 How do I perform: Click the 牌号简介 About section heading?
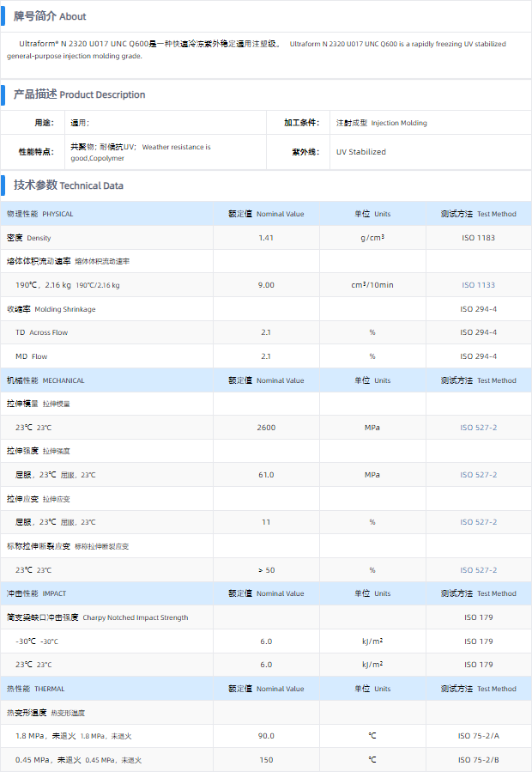click(x=50, y=16)
